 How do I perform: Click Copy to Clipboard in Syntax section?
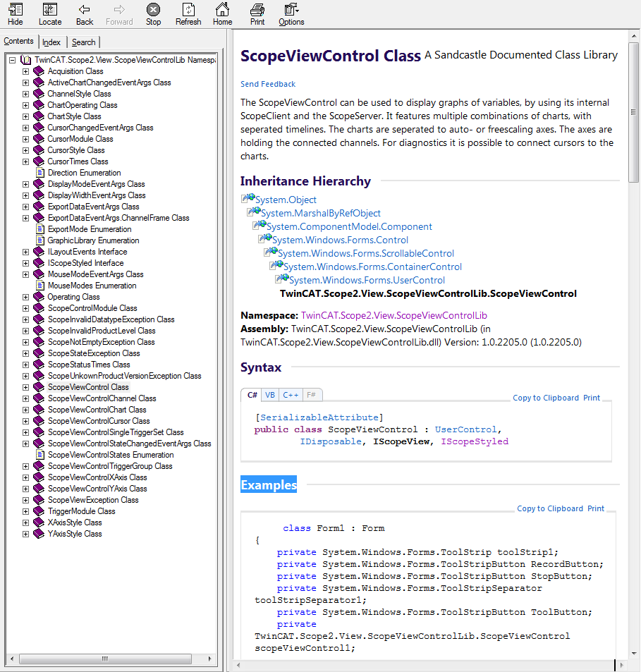click(546, 398)
